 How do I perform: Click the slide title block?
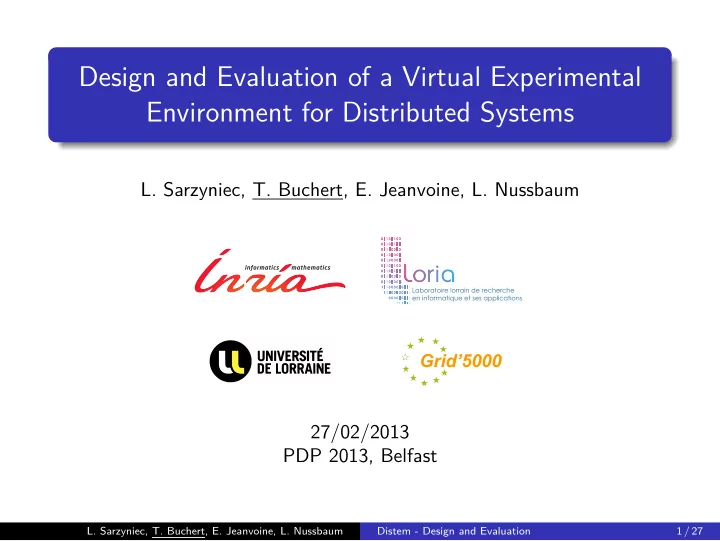point(360,95)
